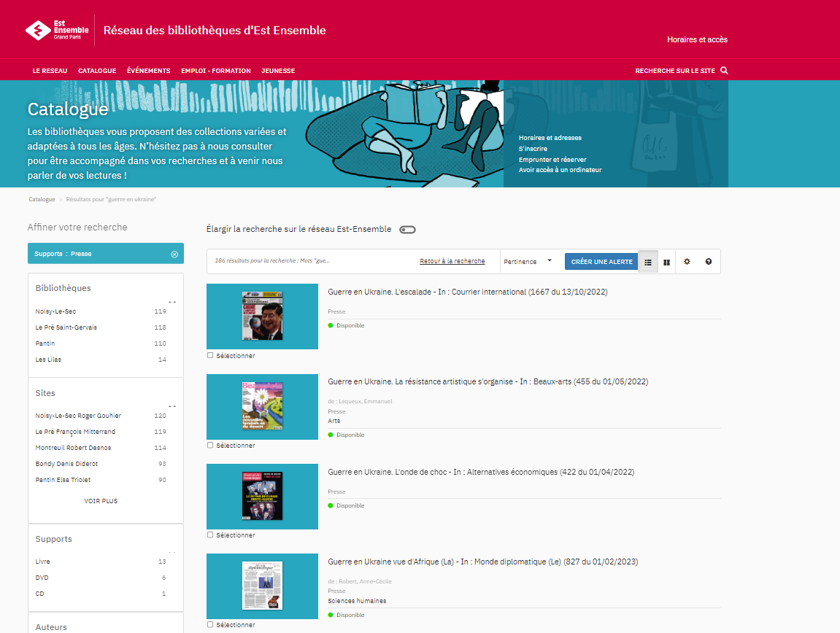Click VOIR PLUS under Sites
The width and height of the screenshot is (840, 633).
pyautogui.click(x=101, y=501)
